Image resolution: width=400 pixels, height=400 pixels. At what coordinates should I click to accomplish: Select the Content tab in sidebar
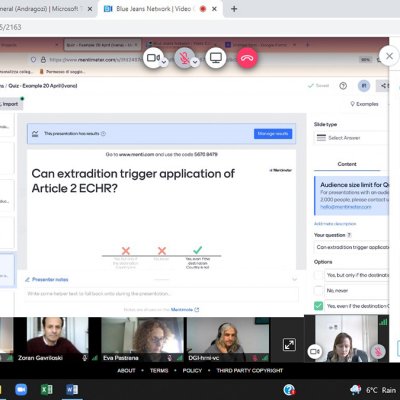click(x=347, y=164)
